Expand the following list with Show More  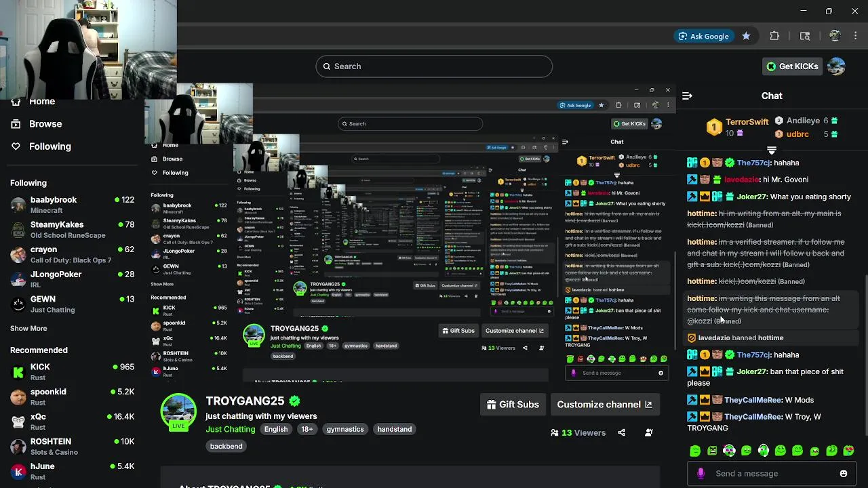[x=28, y=328]
